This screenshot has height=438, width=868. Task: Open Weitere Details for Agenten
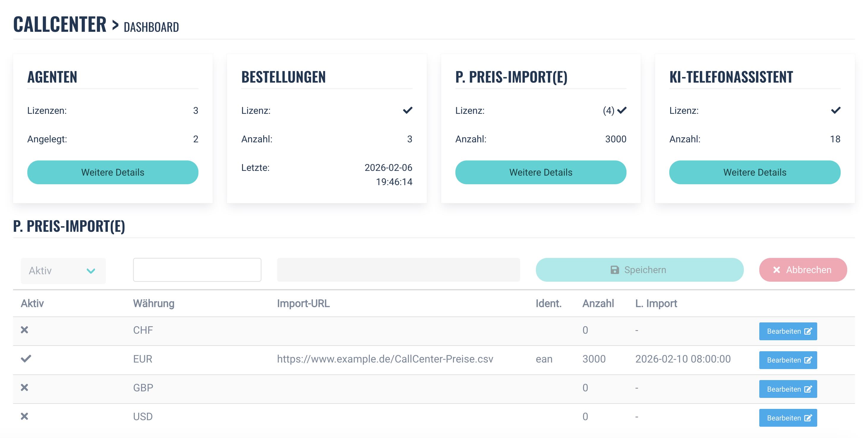(x=113, y=172)
